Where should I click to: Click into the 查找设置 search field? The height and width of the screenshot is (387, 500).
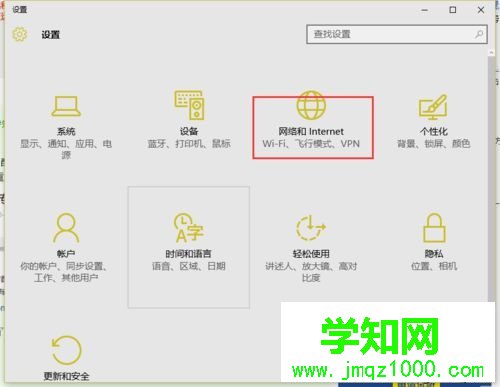coord(397,34)
